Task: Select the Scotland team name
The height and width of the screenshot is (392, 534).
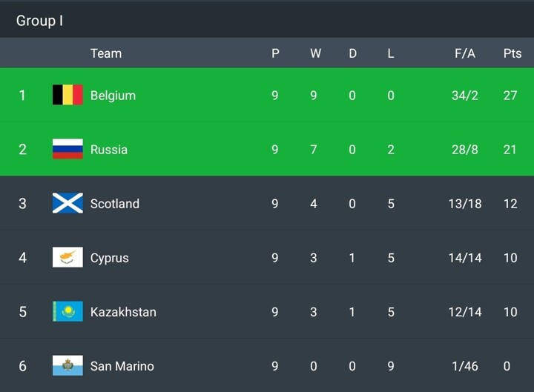Action: coord(115,204)
